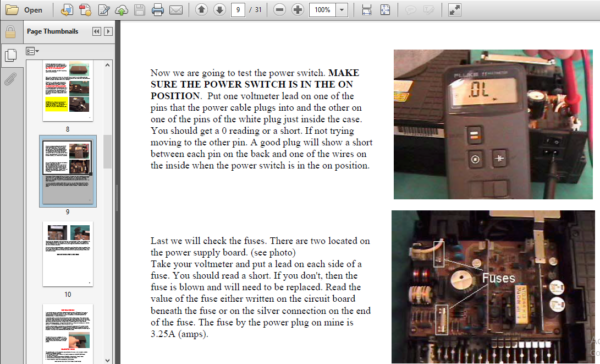Collapse the Page Thumbnails panel

point(96,31)
